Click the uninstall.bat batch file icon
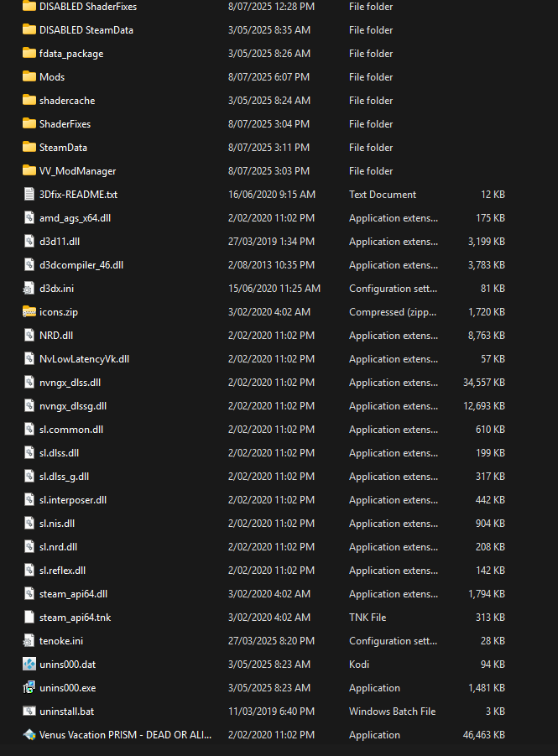 29,712
